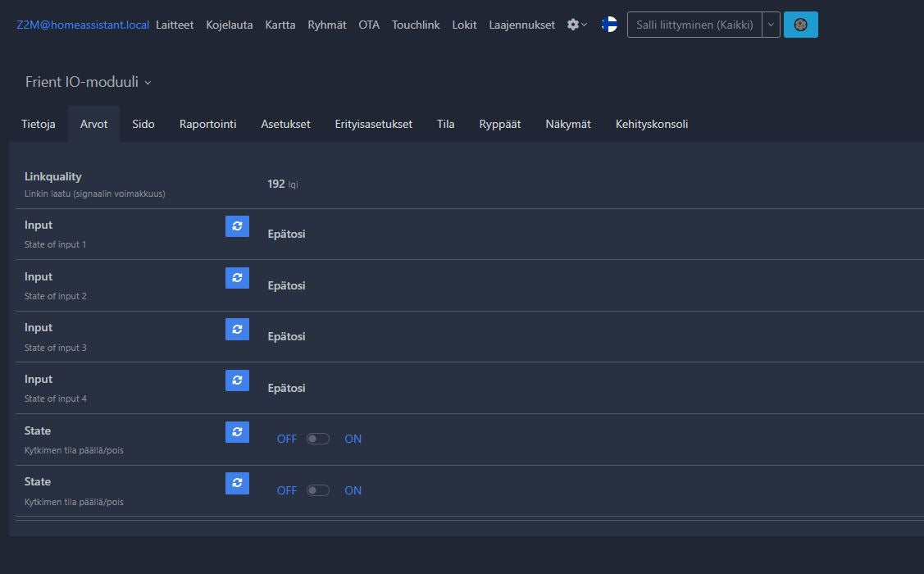
Task: Refresh the State of input 3 value
Action: coord(237,329)
